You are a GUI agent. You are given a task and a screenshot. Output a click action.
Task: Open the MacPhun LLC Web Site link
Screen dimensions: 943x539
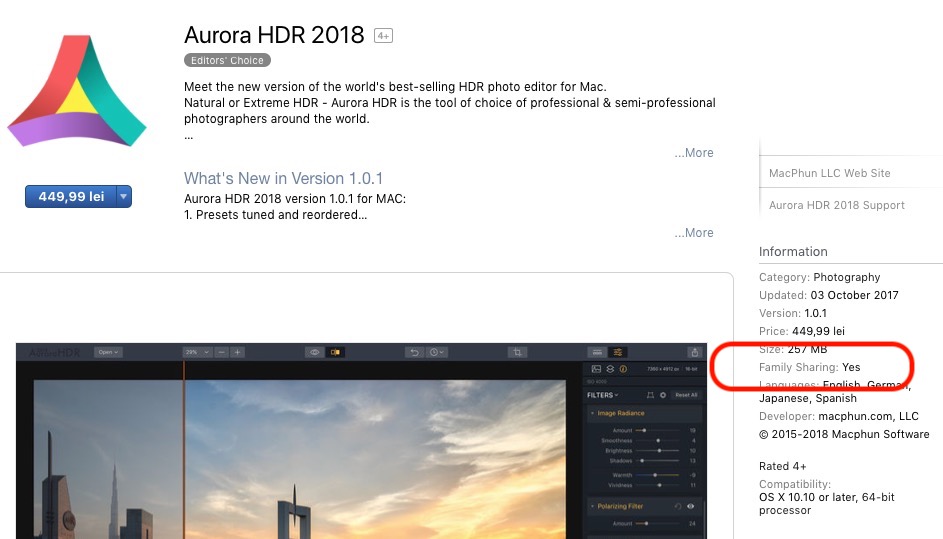coord(829,173)
